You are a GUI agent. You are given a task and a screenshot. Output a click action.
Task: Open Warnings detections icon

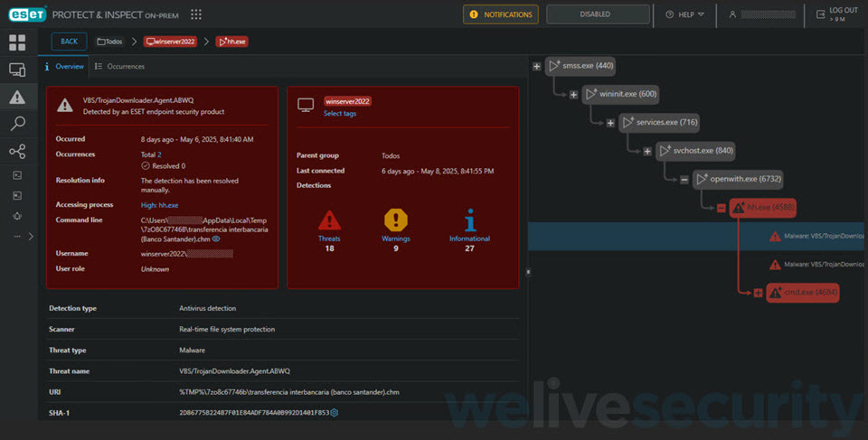[x=396, y=220]
